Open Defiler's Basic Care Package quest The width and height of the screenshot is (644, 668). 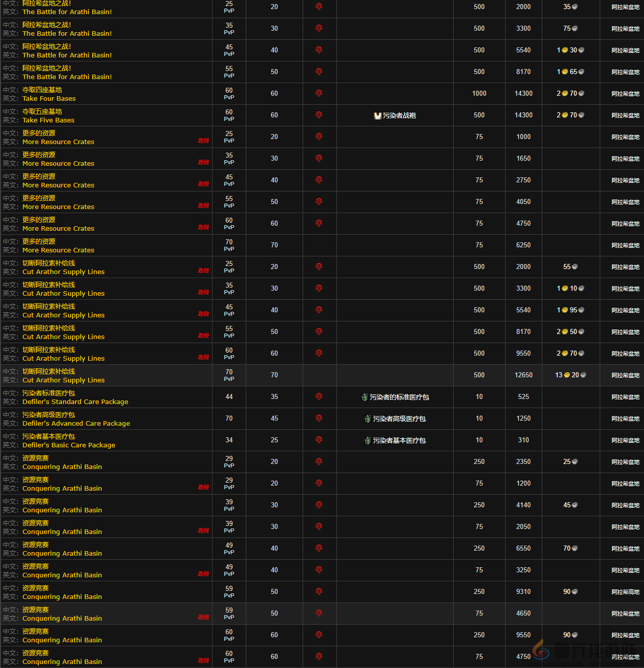point(68,445)
